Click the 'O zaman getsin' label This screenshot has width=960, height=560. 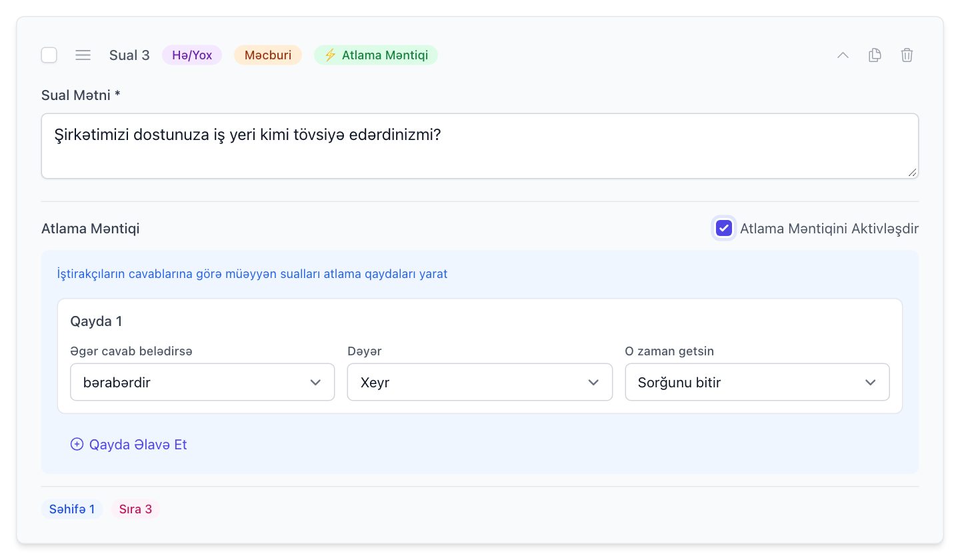click(669, 351)
